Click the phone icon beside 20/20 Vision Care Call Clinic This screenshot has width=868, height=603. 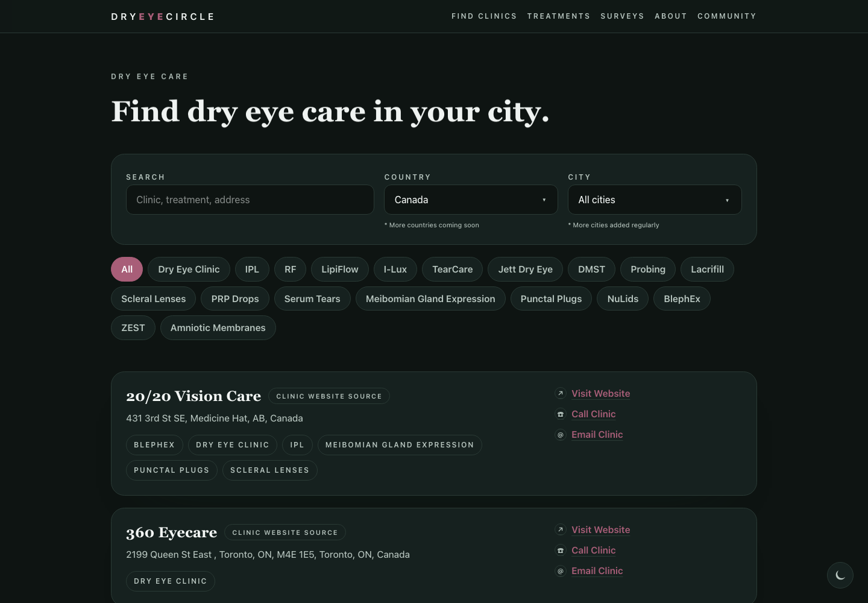click(561, 414)
